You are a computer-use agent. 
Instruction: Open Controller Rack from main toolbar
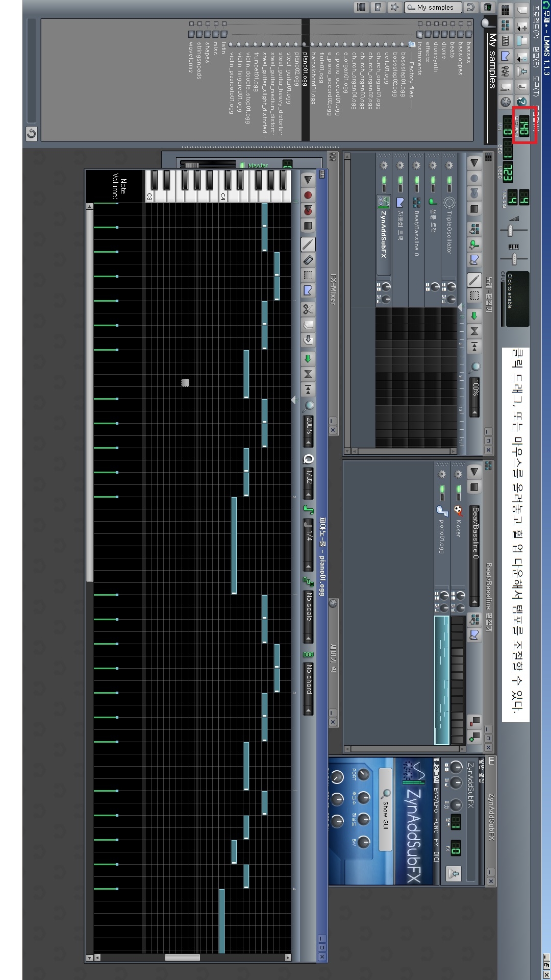505,102
